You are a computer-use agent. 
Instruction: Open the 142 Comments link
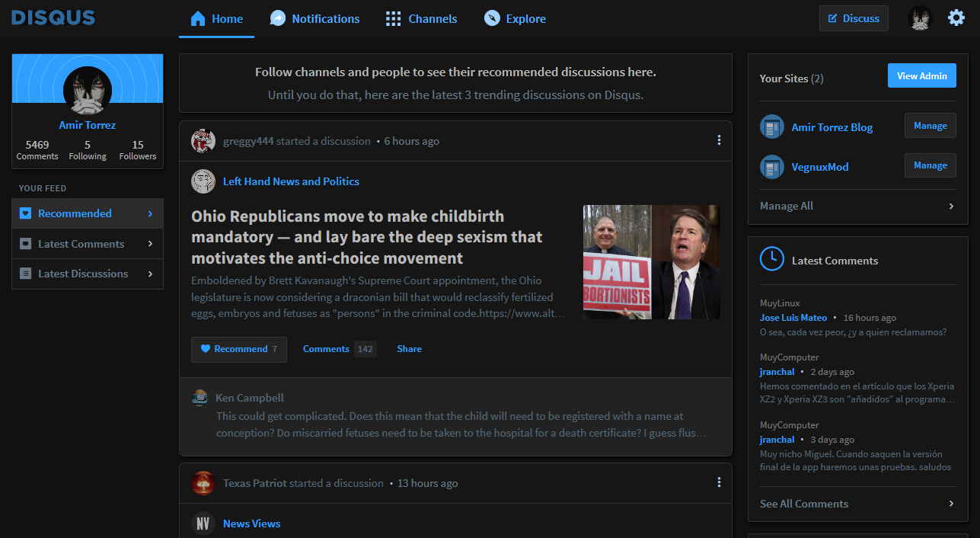click(339, 349)
